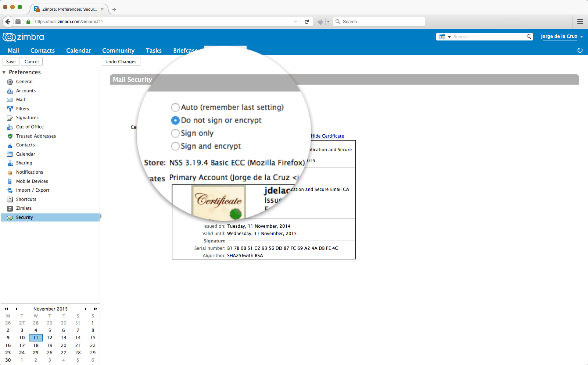Click the browser Search field
588x365 pixels.
(379, 22)
